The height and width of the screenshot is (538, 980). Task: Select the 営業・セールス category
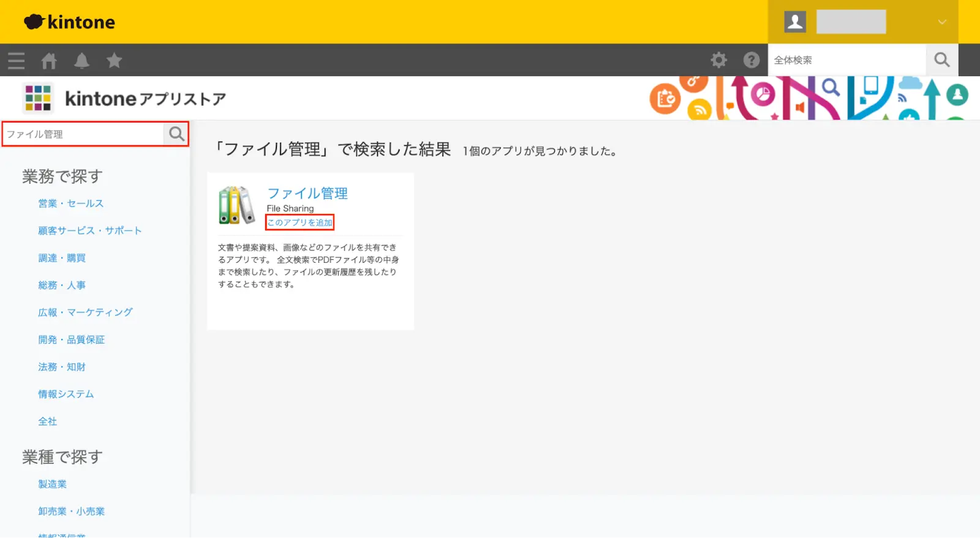[x=71, y=203]
